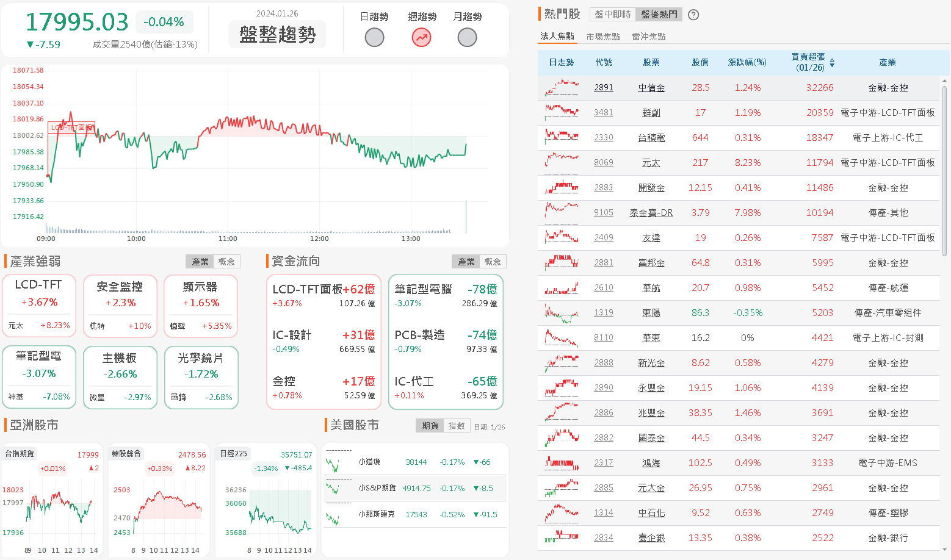Click the 日趨勢 trend indicator circle
Image resolution: width=951 pixels, height=560 pixels.
point(374,37)
